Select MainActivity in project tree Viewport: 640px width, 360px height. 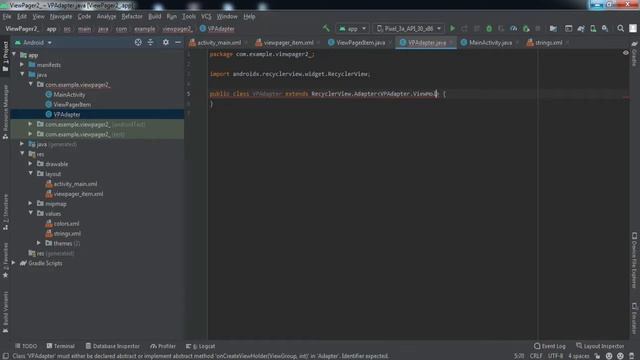(x=69, y=94)
